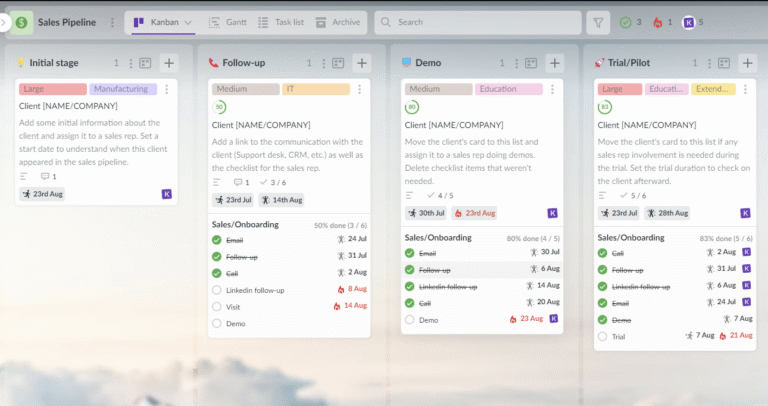Screen dimensions: 768x406
Task: Switch to the Task list view
Action: (281, 23)
